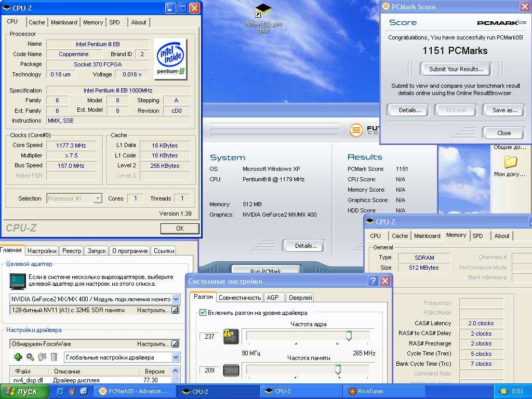Click the third quick launch icon beside PCMark05
This screenshot has width=532, height=399.
pyautogui.click(x=84, y=391)
